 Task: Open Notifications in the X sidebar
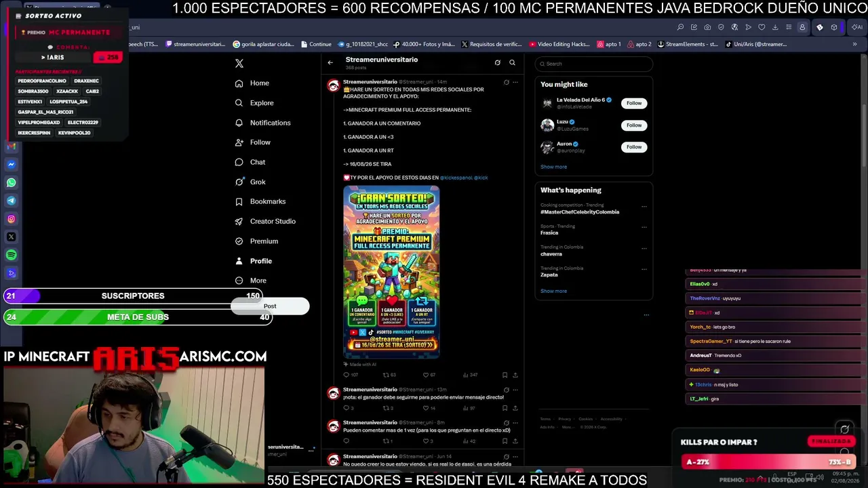(262, 123)
